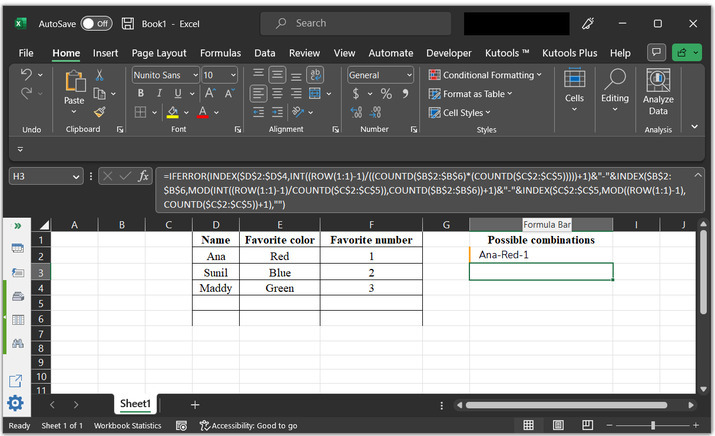Click Workbook Statistics in status bar

coord(127,425)
